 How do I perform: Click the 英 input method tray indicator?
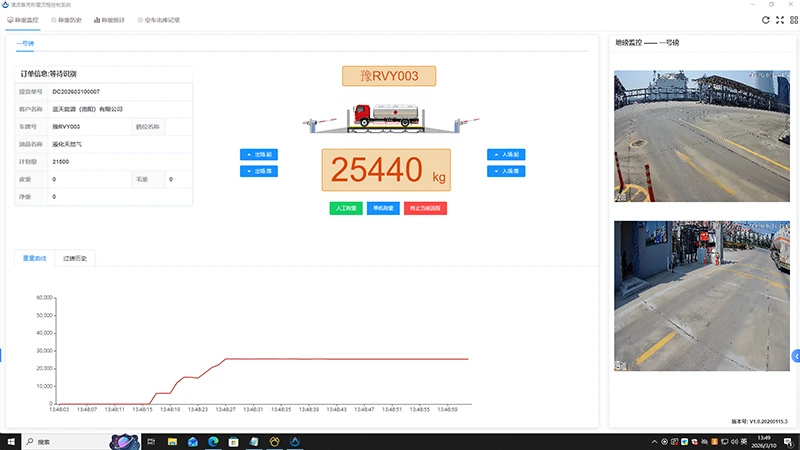coord(744,442)
